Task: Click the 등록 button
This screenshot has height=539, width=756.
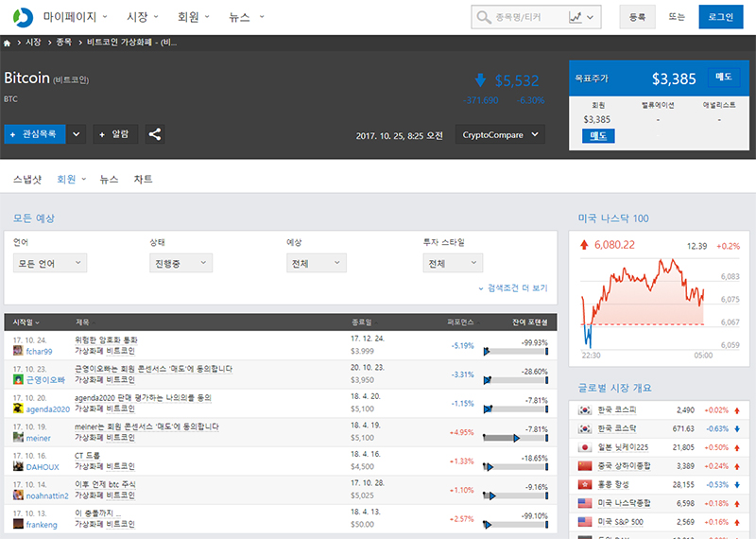Action: tap(637, 17)
